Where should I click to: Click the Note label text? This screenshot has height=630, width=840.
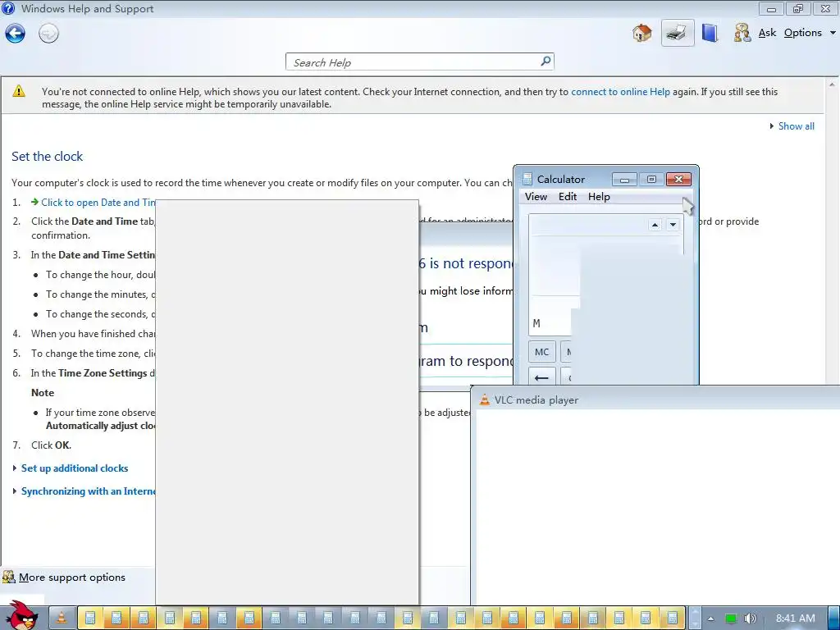pos(43,393)
